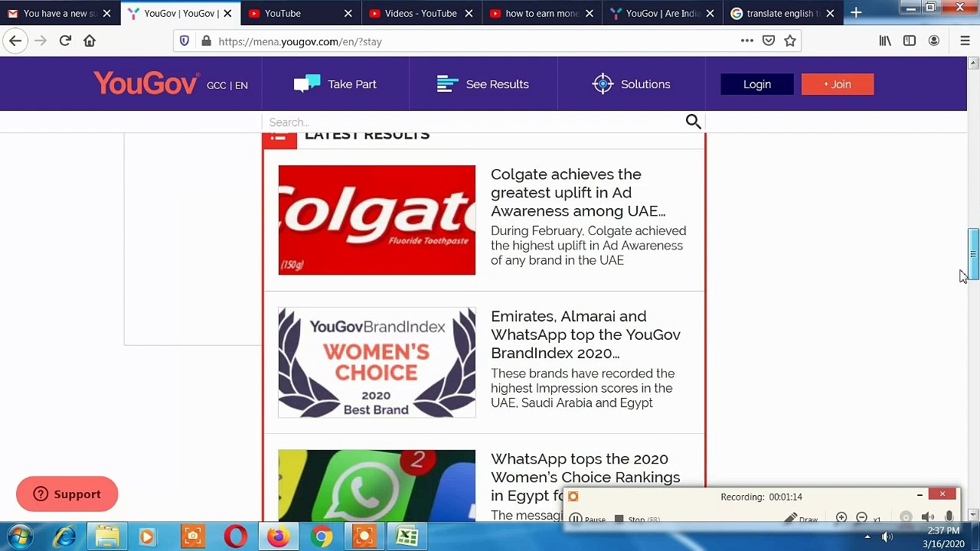Image resolution: width=980 pixels, height=551 pixels.
Task: Click the address bar URL
Action: pos(300,41)
